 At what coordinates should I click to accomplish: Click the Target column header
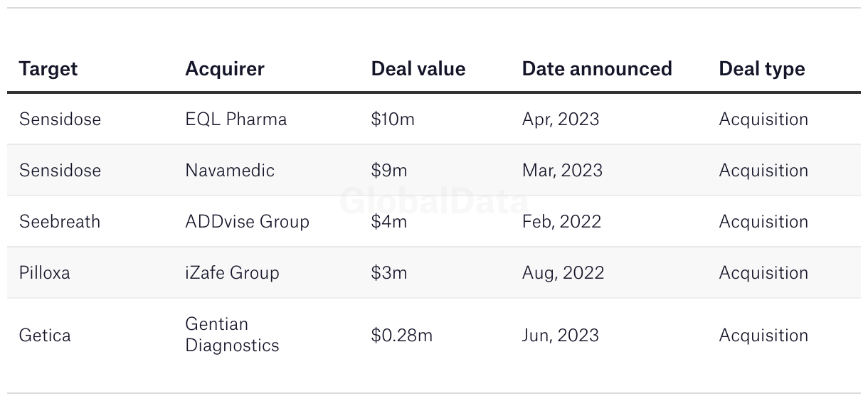(48, 69)
